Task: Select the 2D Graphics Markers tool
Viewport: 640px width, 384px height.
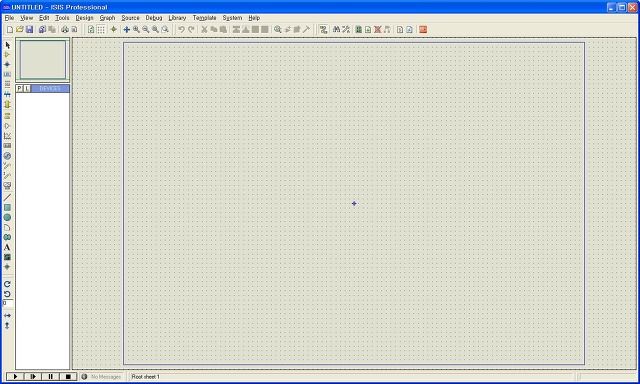Action: [x=7, y=267]
